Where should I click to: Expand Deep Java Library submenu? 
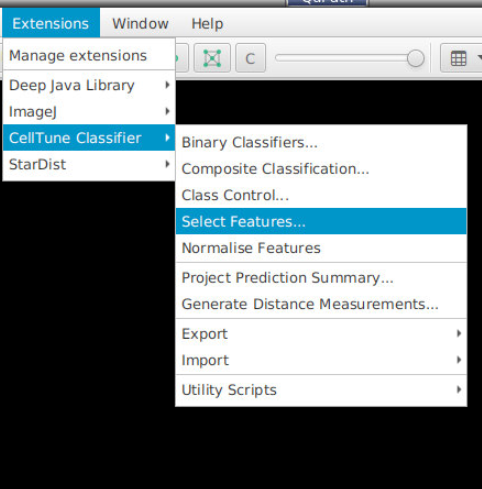[x=89, y=85]
